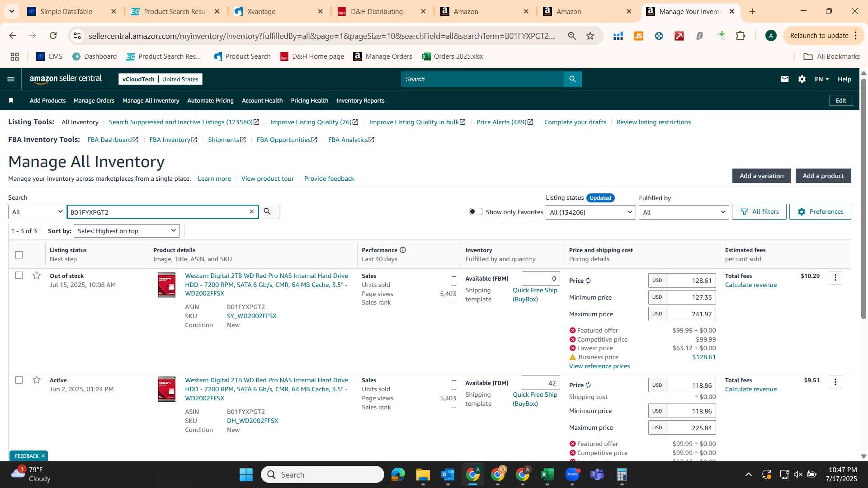Click price refresh icon for SY_WD2002FFSX listing

pyautogui.click(x=588, y=281)
